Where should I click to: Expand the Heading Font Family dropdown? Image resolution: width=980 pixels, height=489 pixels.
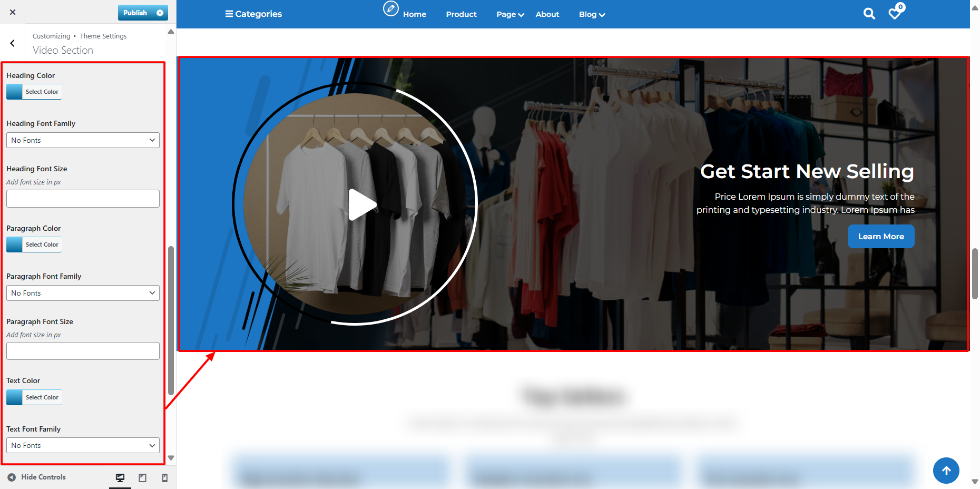83,140
